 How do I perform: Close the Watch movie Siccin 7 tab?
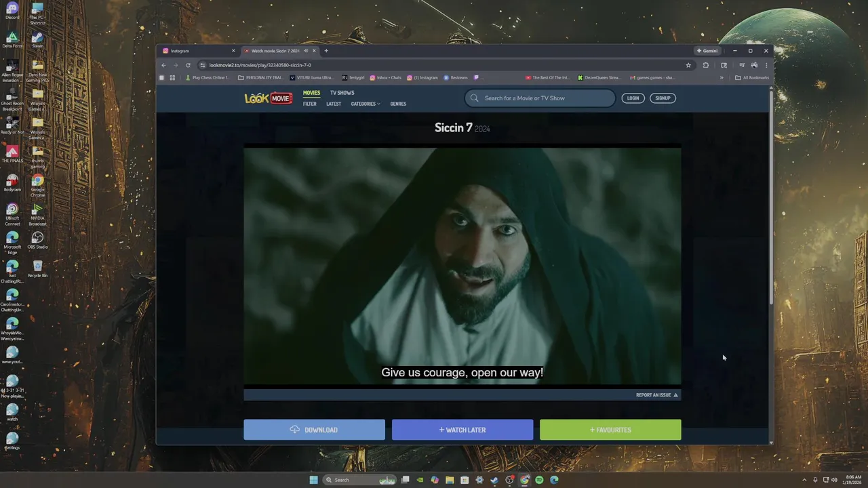314,51
